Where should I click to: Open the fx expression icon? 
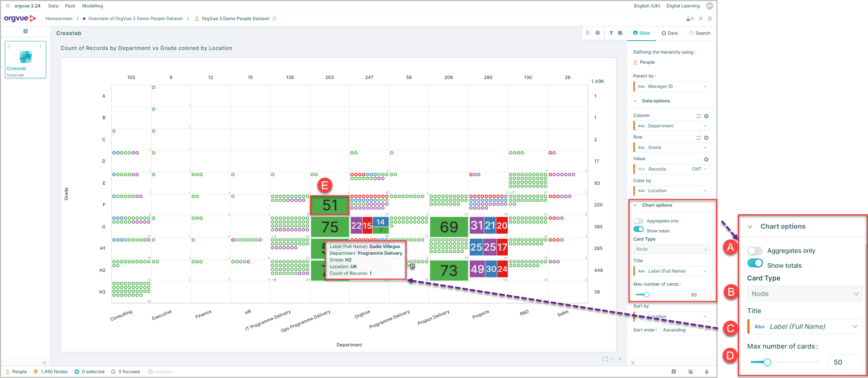(x=701, y=19)
